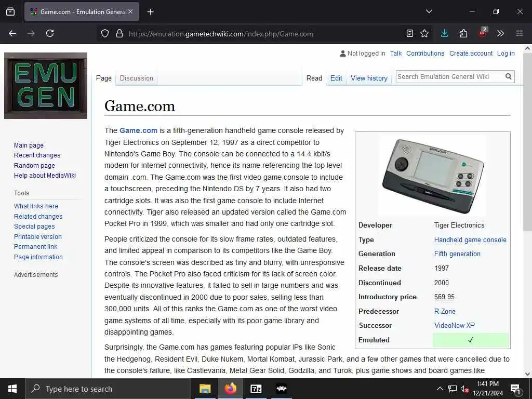532x399 pixels.
Task: Open Windows Start menu
Action: tap(12, 389)
